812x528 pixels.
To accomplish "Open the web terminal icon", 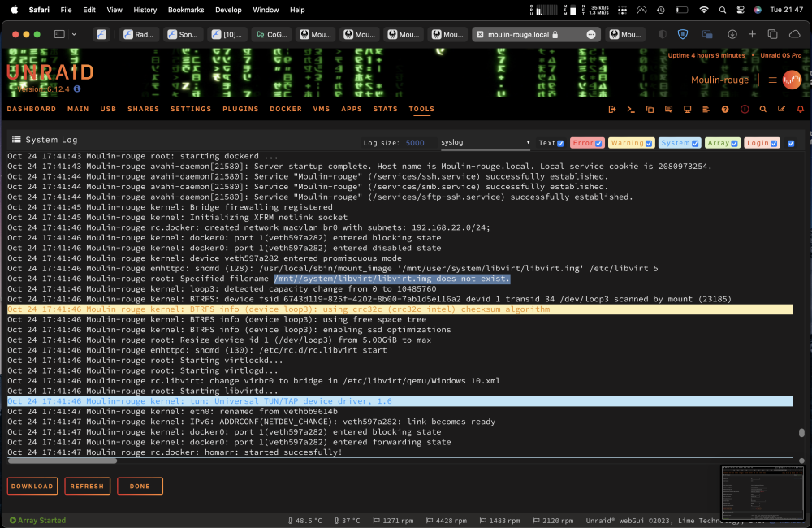I will click(x=631, y=110).
